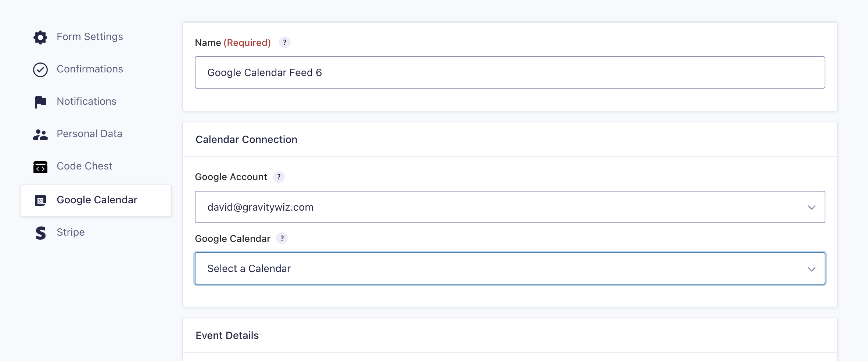Click the Confirmations checkmark circle icon
868x361 pixels.
pyautogui.click(x=40, y=69)
